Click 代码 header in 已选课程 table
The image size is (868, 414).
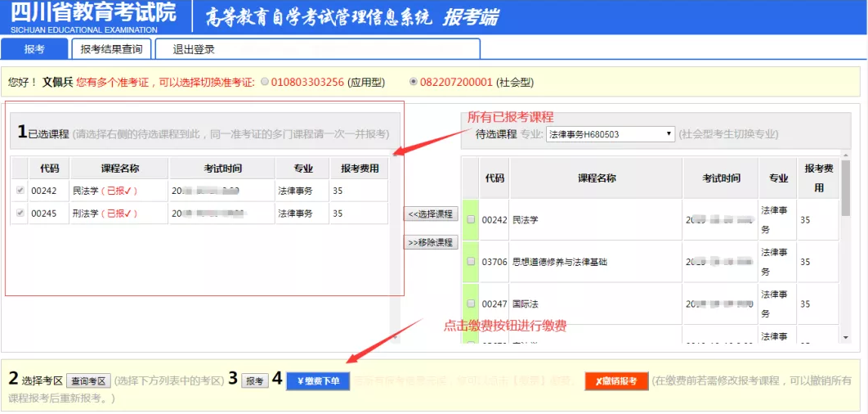coord(49,169)
